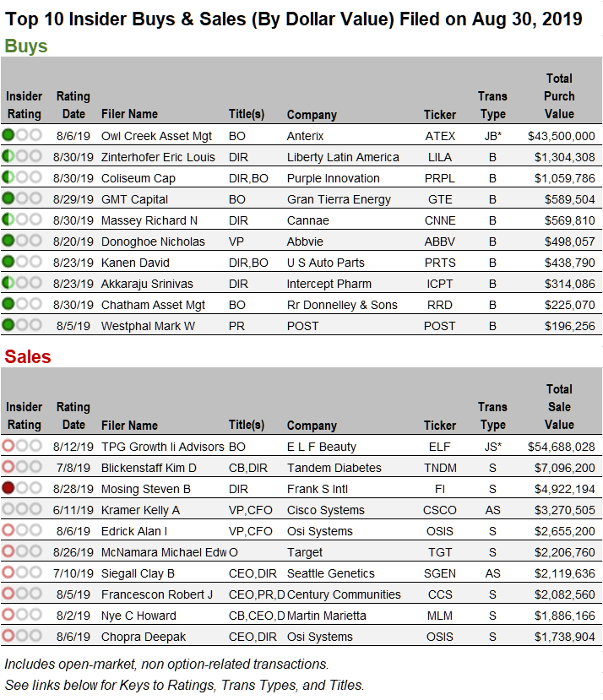
Task: Select the Sales section heading
Action: [x=28, y=356]
